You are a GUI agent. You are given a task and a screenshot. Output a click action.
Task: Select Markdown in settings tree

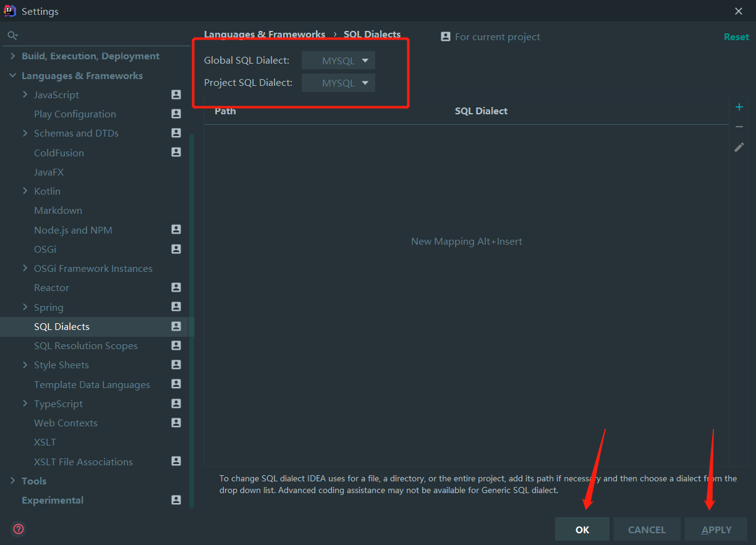58,210
